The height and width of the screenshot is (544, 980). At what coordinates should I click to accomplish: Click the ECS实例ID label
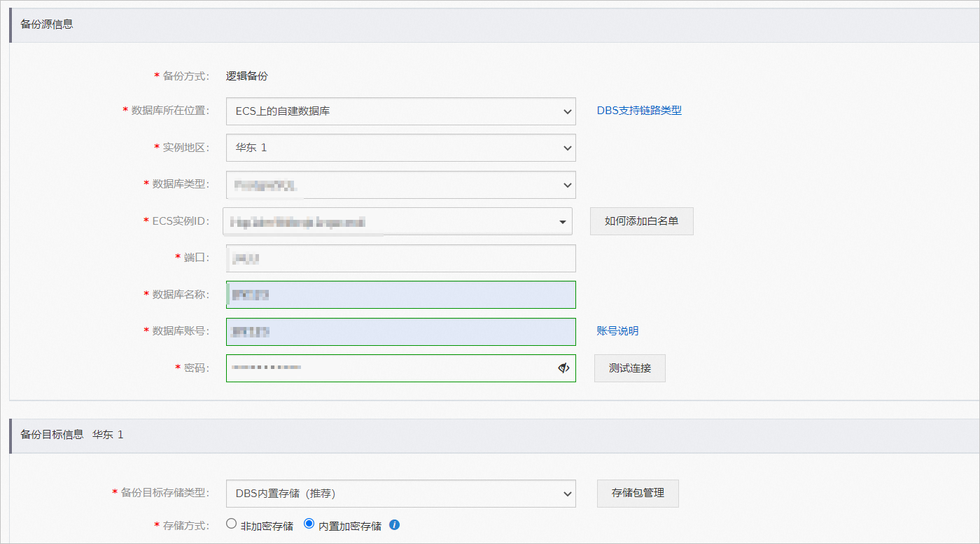click(181, 221)
